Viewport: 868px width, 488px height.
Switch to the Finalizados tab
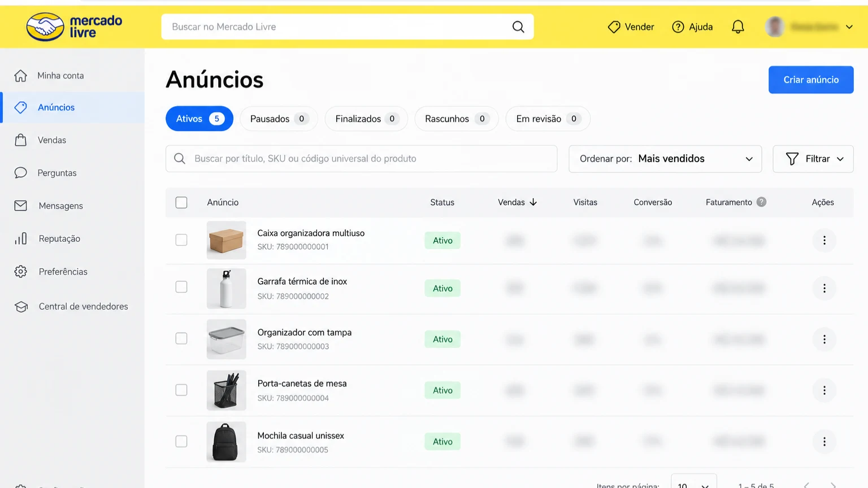pyautogui.click(x=366, y=119)
